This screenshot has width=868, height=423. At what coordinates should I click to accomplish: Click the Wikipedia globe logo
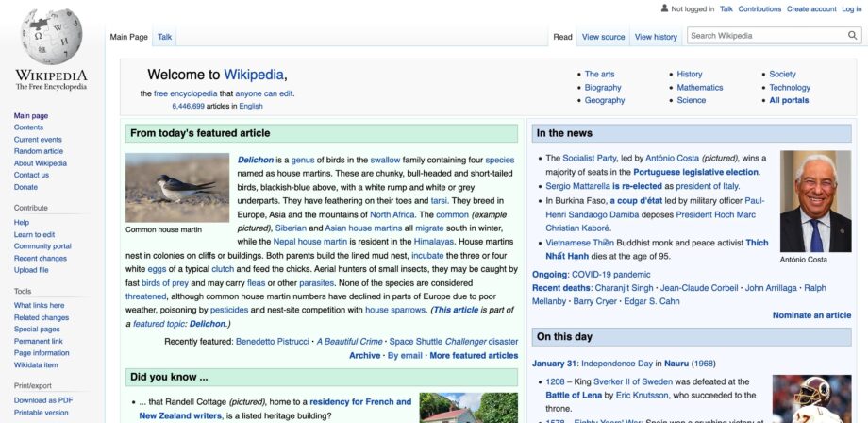(x=51, y=37)
